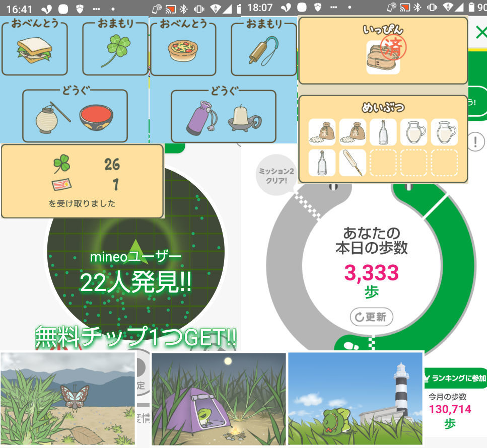Tap the lottery ticket reward icon
This screenshot has width=487, height=448.
[61, 184]
